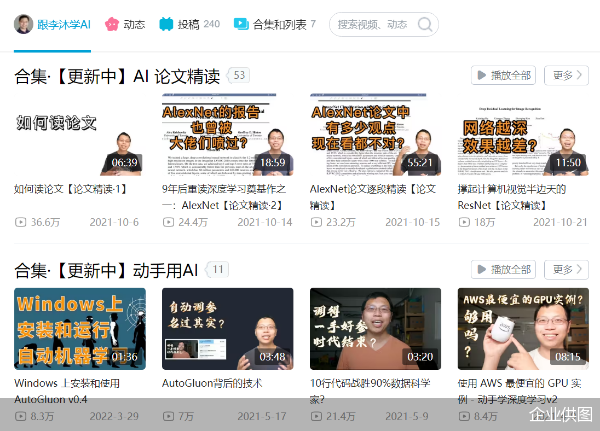Click the 53 count badge

pos(239,75)
